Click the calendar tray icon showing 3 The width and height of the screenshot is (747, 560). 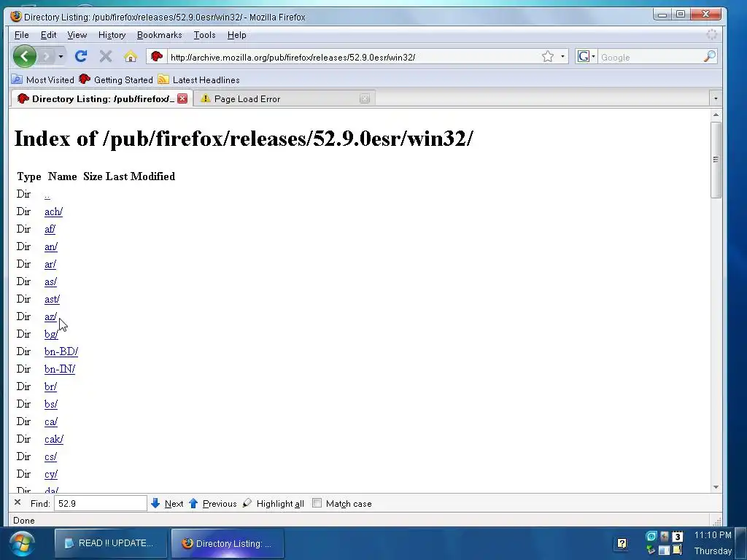pyautogui.click(x=678, y=537)
